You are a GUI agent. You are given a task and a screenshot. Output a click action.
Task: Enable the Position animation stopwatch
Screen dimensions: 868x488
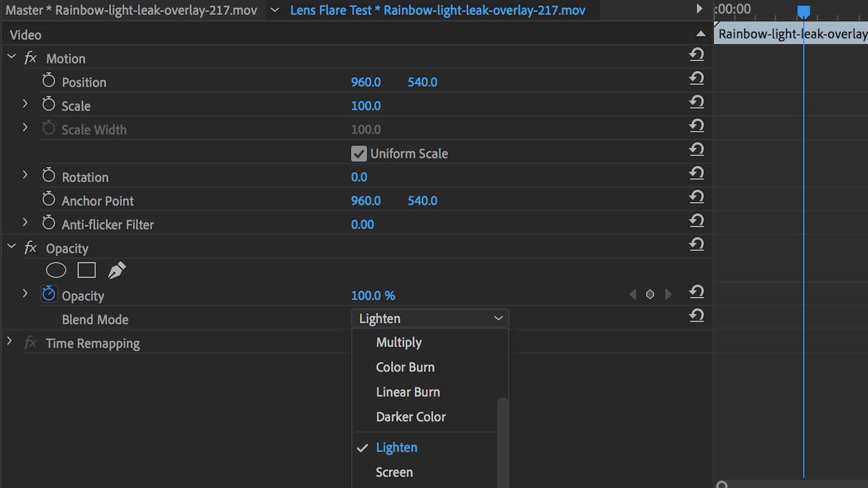49,81
